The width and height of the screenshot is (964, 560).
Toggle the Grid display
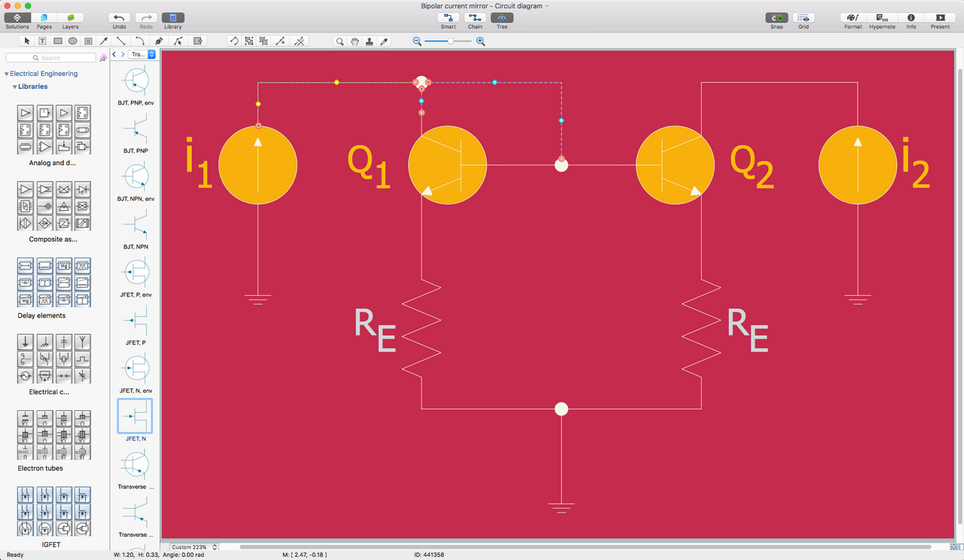click(x=803, y=20)
